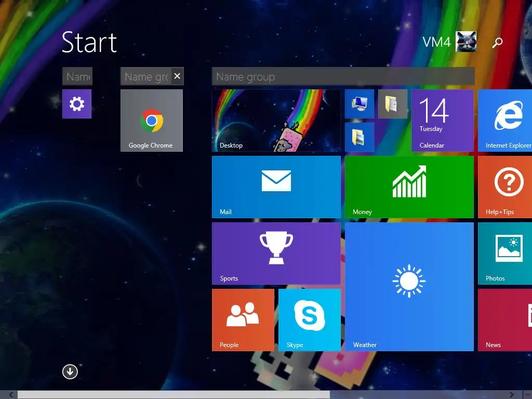Show all apps with down arrow button
This screenshot has width=532, height=399.
pyautogui.click(x=70, y=371)
